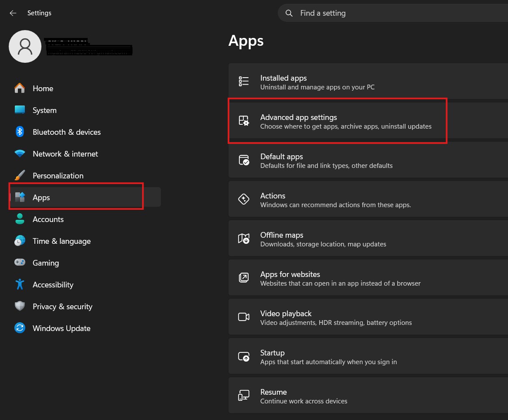Viewport: 508px width, 420px height.
Task: Open Gaming settings via controller icon
Action: [x=20, y=263]
